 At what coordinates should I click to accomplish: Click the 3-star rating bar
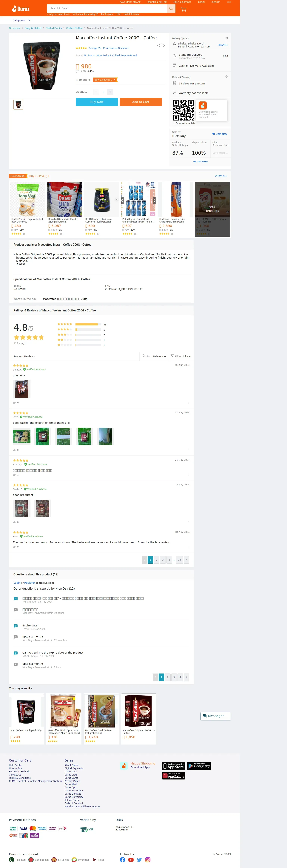coord(88,335)
